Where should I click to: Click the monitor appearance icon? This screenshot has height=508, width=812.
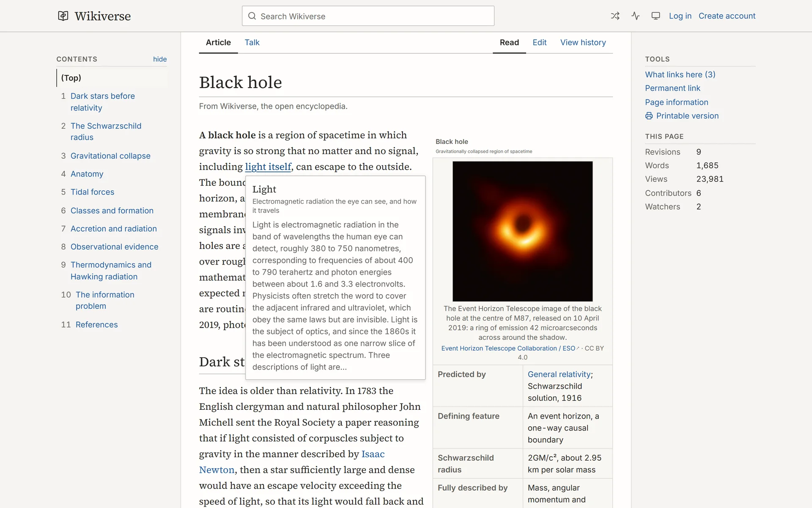656,16
